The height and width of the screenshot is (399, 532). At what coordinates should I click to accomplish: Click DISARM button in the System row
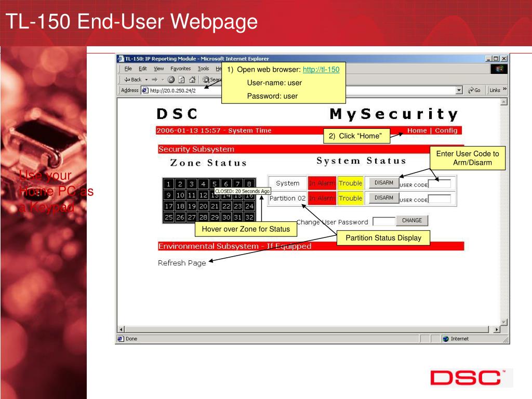(384, 183)
